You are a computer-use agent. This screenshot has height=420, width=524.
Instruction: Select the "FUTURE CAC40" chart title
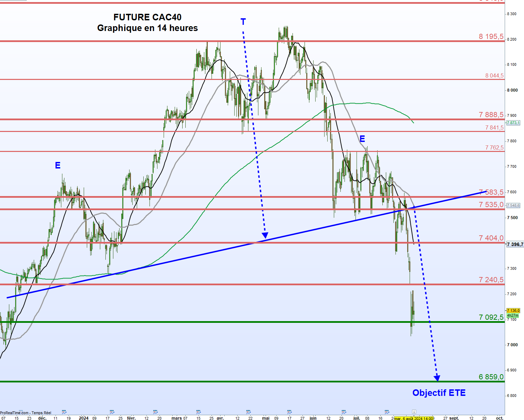pyautogui.click(x=147, y=17)
